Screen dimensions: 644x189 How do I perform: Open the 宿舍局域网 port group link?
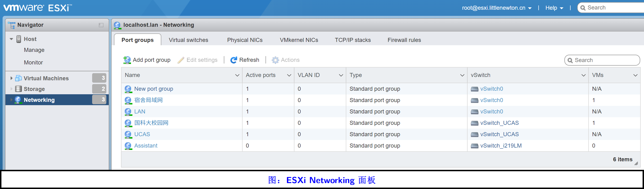click(149, 100)
